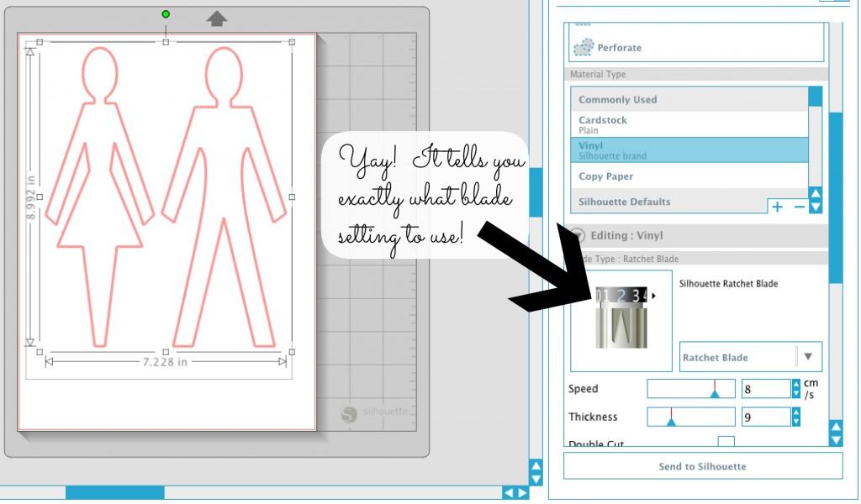This screenshot has width=861, height=504.
Task: Click the bottom-left selection handle of the figures
Action: 40,351
